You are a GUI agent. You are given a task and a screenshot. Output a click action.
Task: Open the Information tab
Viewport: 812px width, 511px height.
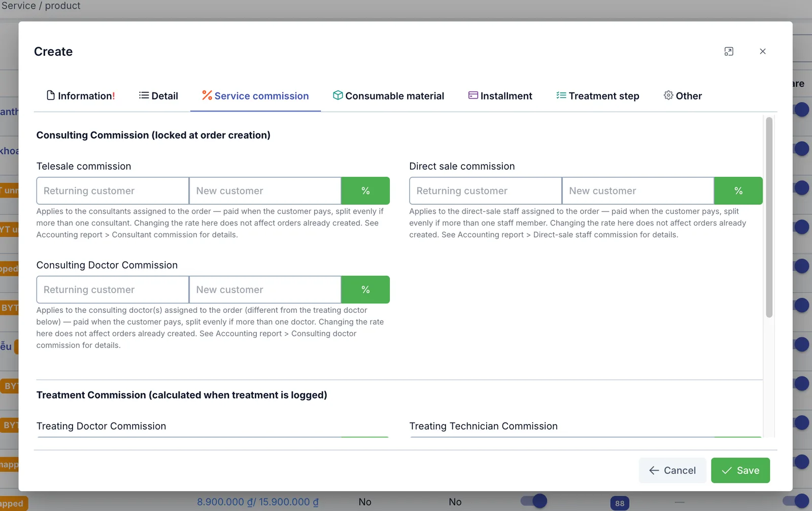[81, 96]
